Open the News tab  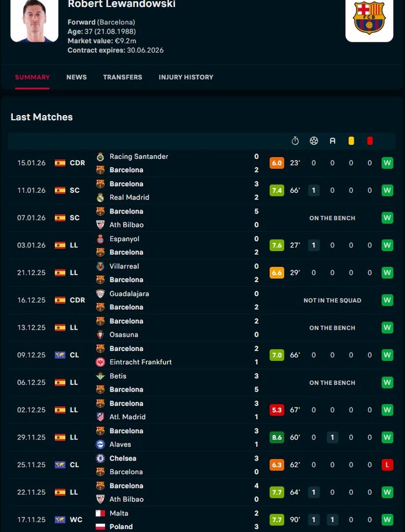[x=76, y=77]
